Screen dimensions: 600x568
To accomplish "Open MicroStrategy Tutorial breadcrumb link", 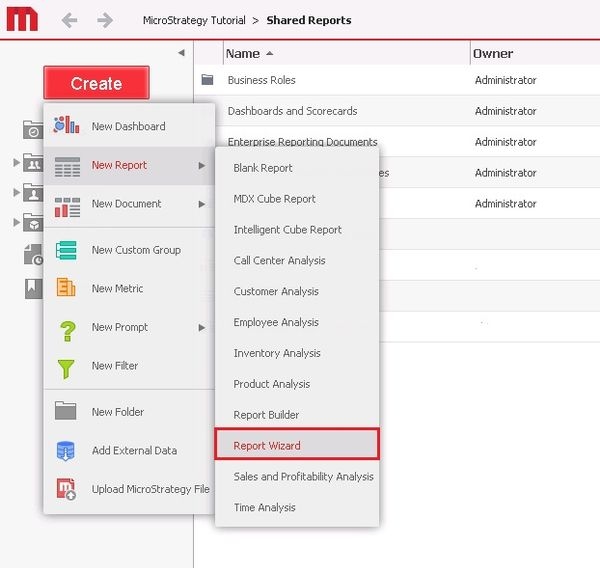I will tap(194, 20).
